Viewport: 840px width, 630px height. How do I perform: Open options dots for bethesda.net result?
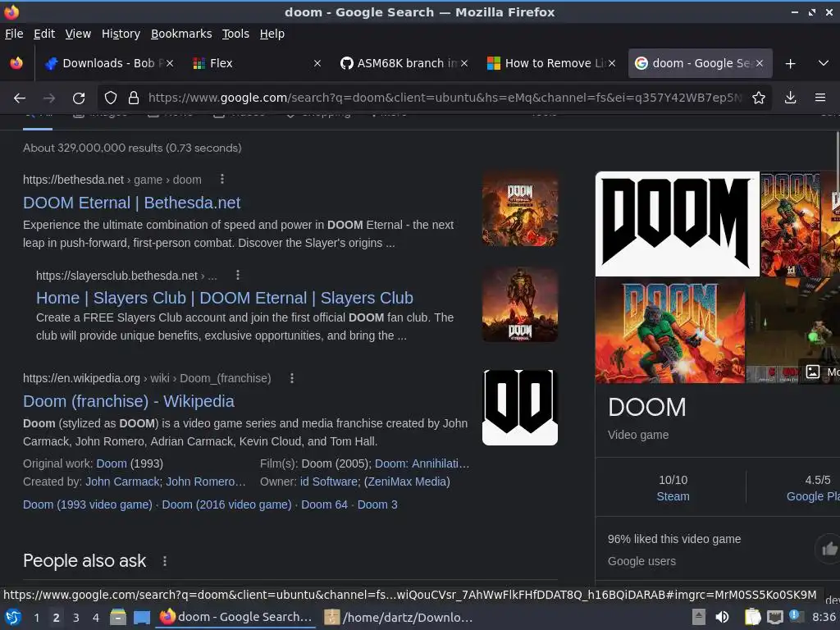click(221, 180)
